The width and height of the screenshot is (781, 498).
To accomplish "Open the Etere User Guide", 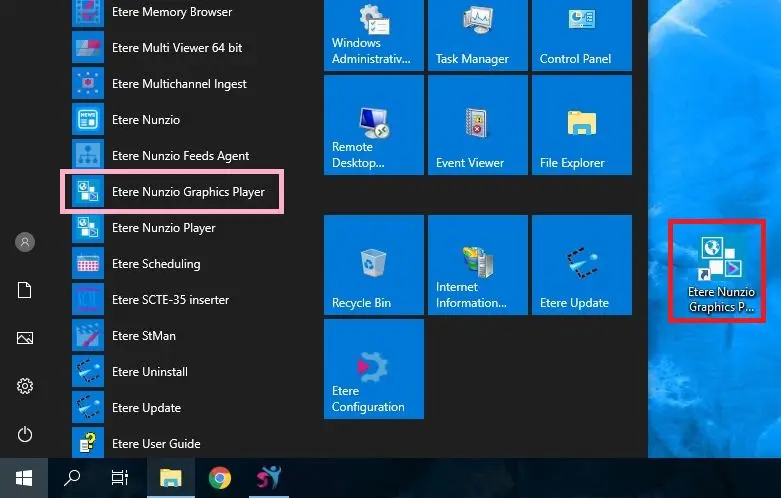I will tap(155, 444).
